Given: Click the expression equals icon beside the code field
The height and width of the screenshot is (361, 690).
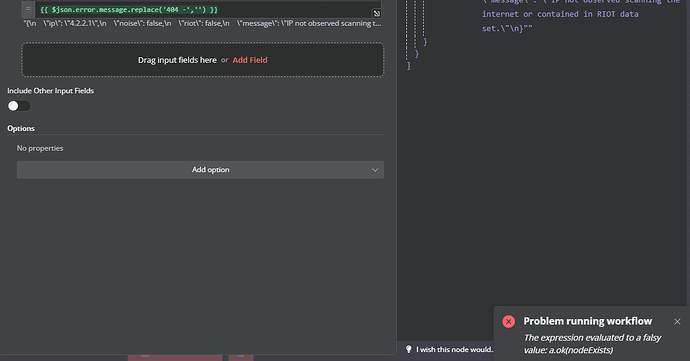Looking at the screenshot, I should pos(28,9).
